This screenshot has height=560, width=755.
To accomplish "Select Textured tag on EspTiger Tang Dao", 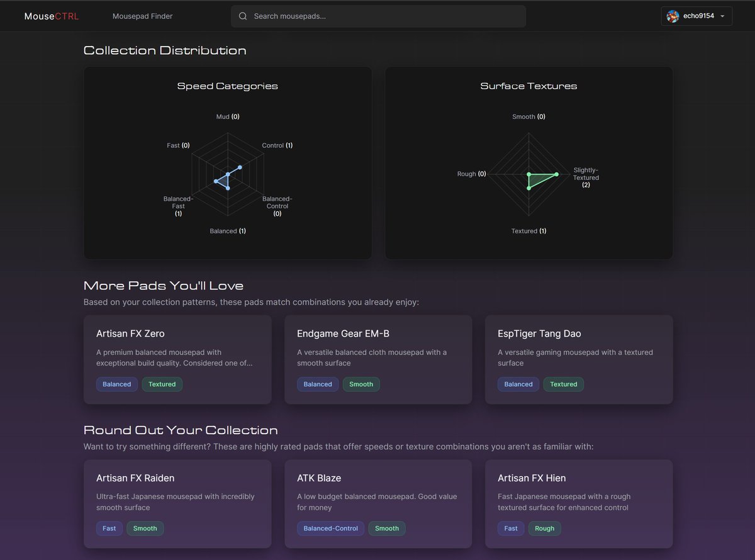I will pyautogui.click(x=564, y=384).
